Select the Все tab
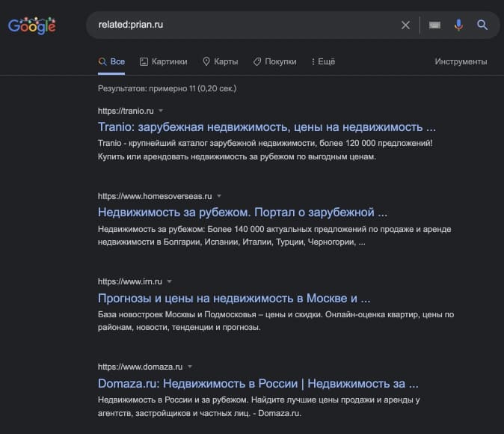The width and height of the screenshot is (504, 434). 111,62
